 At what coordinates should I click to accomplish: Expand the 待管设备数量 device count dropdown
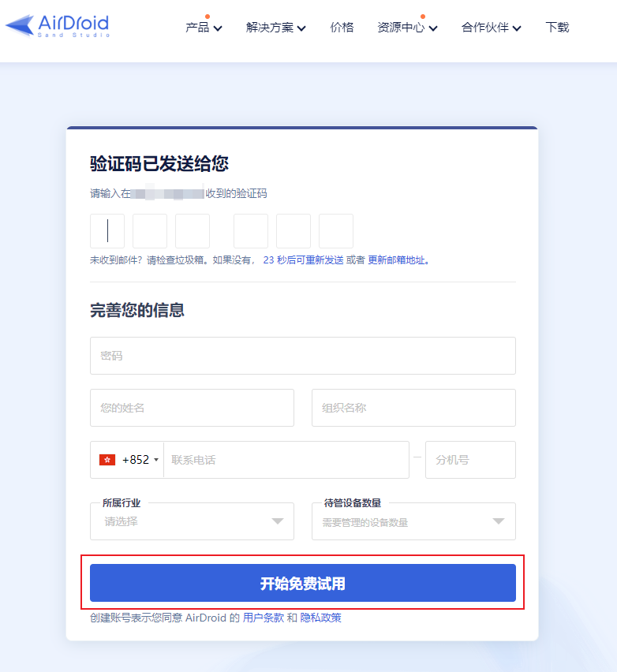tap(413, 521)
